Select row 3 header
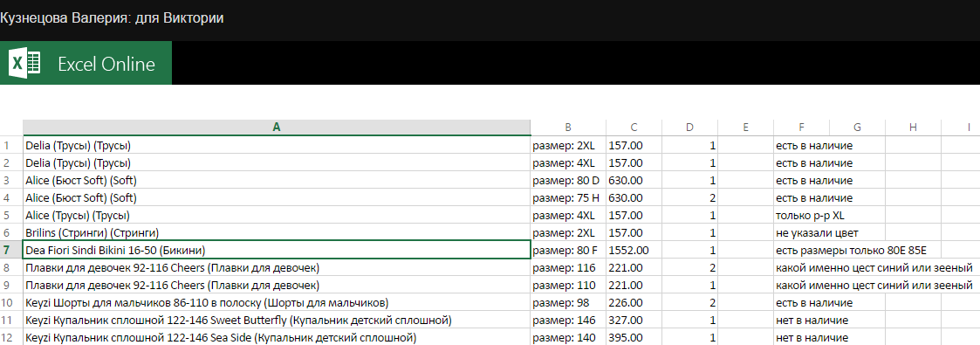The width and height of the screenshot is (980, 345). pyautogui.click(x=11, y=181)
